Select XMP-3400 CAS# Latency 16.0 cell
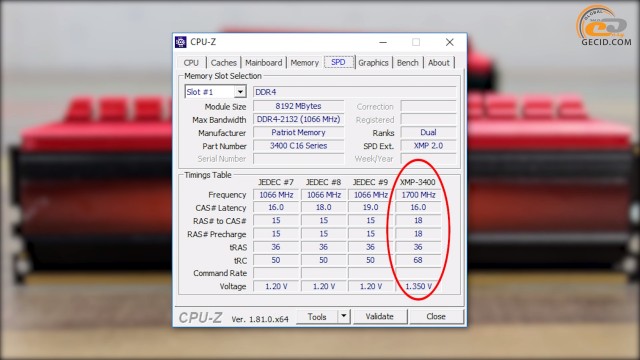 pos(418,207)
